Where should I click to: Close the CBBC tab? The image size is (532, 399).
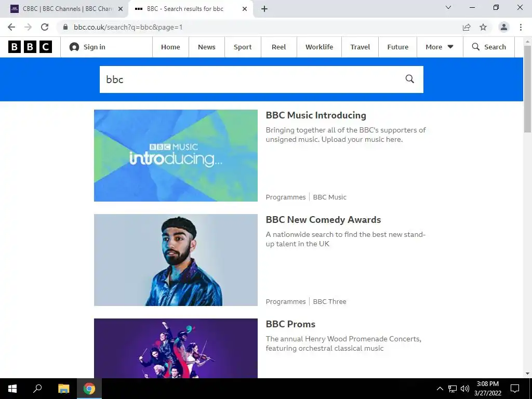point(121,9)
